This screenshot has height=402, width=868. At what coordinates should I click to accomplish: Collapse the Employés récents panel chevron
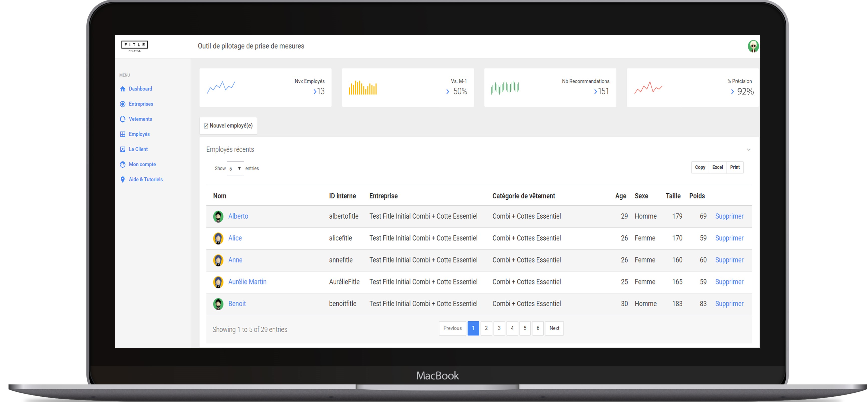(x=748, y=150)
